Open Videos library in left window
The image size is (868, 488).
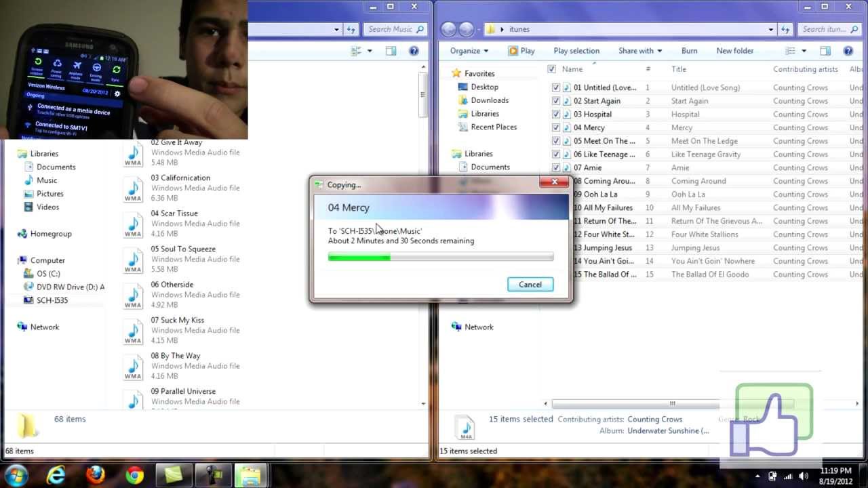pyautogui.click(x=47, y=207)
